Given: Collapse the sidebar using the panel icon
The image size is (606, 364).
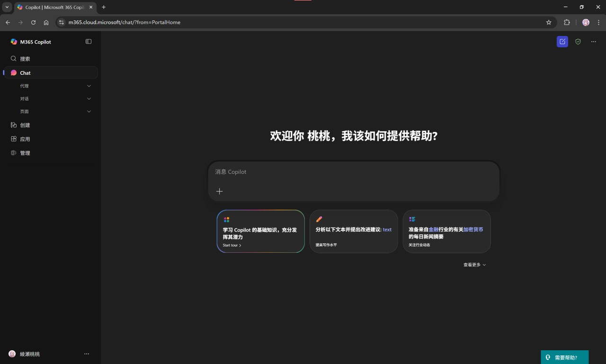Looking at the screenshot, I should tap(89, 42).
